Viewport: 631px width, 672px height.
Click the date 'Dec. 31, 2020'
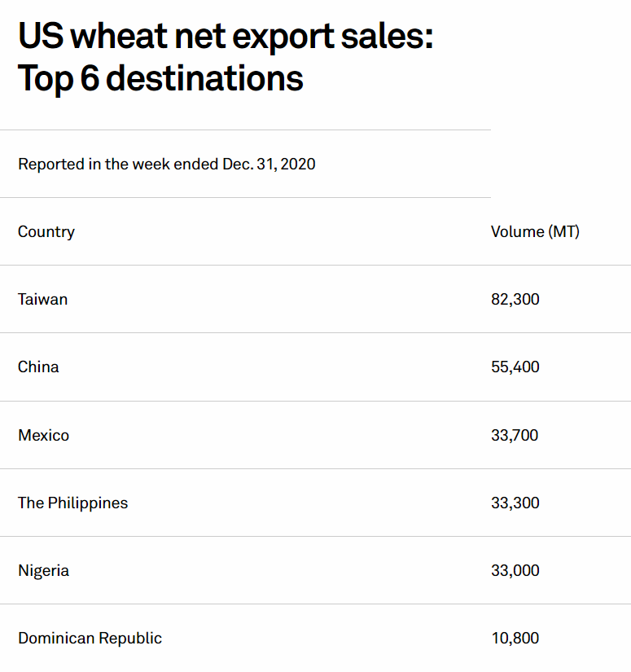(269, 164)
